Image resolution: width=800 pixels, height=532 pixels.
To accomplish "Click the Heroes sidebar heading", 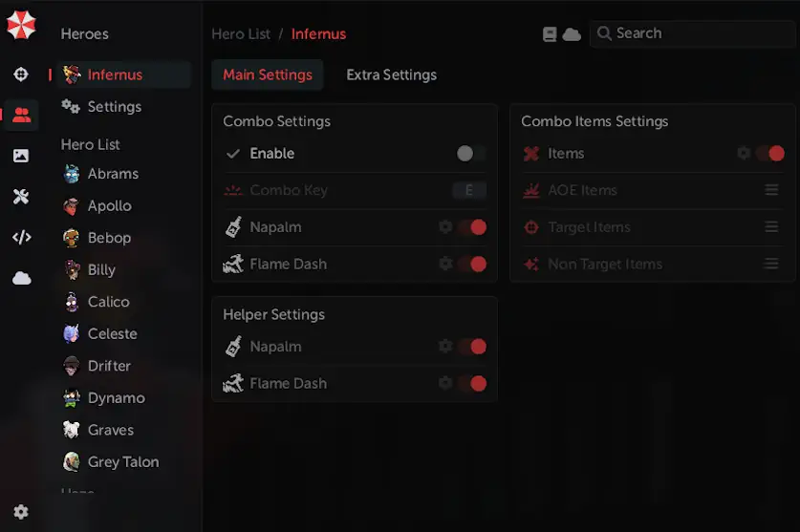I will coord(85,34).
